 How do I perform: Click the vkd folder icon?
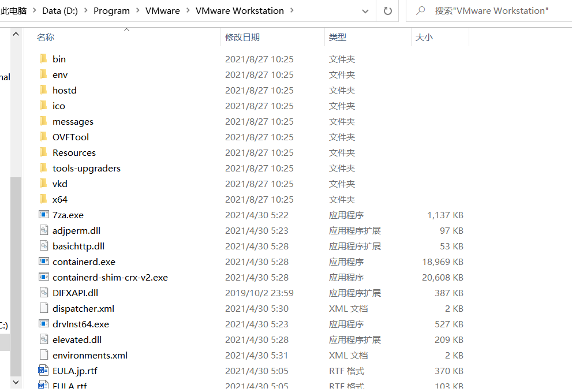coord(43,183)
